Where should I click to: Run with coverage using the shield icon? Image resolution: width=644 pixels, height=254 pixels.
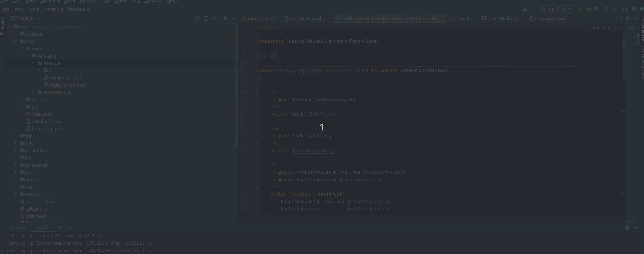pyautogui.click(x=597, y=9)
